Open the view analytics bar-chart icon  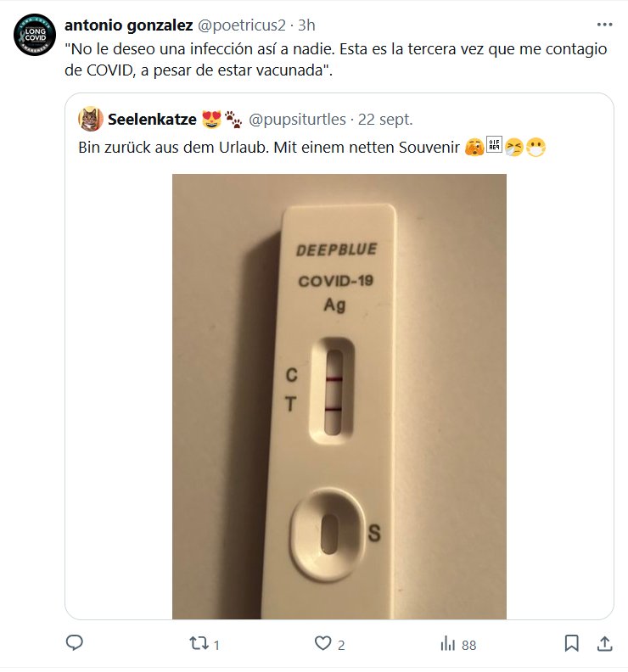[x=447, y=644]
